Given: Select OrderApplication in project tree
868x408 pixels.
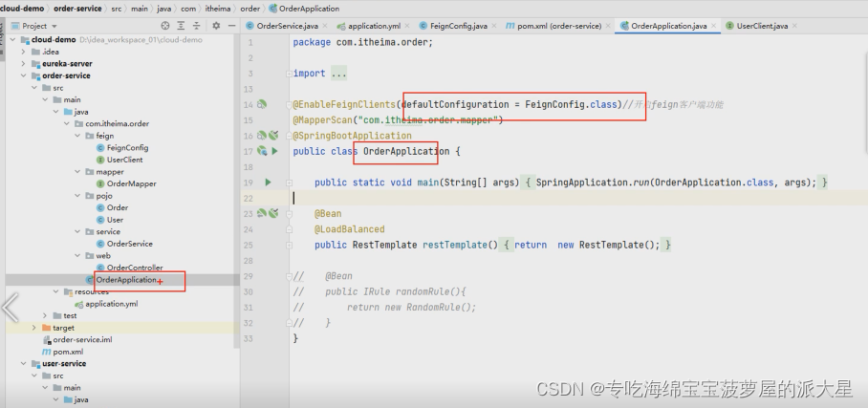Looking at the screenshot, I should (126, 280).
